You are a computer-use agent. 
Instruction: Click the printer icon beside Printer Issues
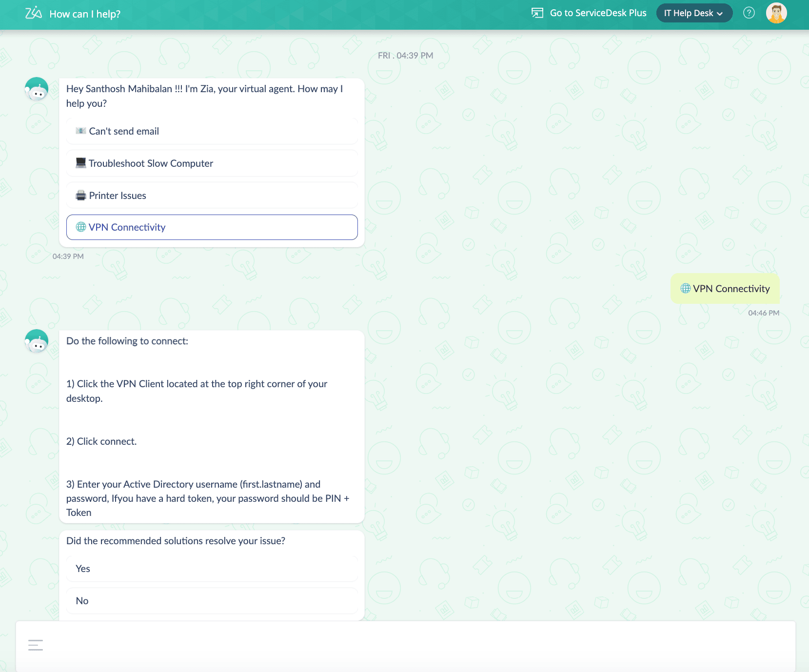pyautogui.click(x=80, y=195)
